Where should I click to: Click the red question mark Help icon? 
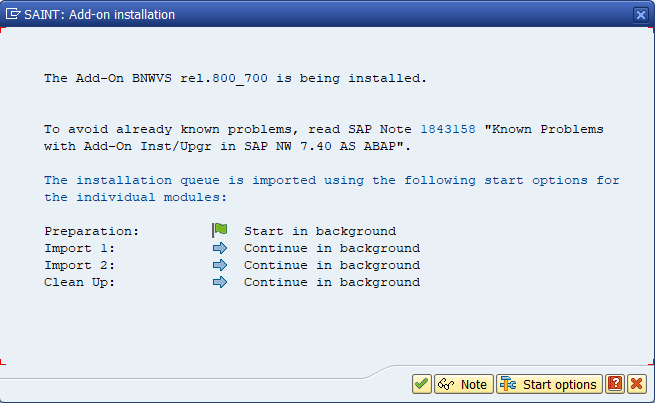615,384
